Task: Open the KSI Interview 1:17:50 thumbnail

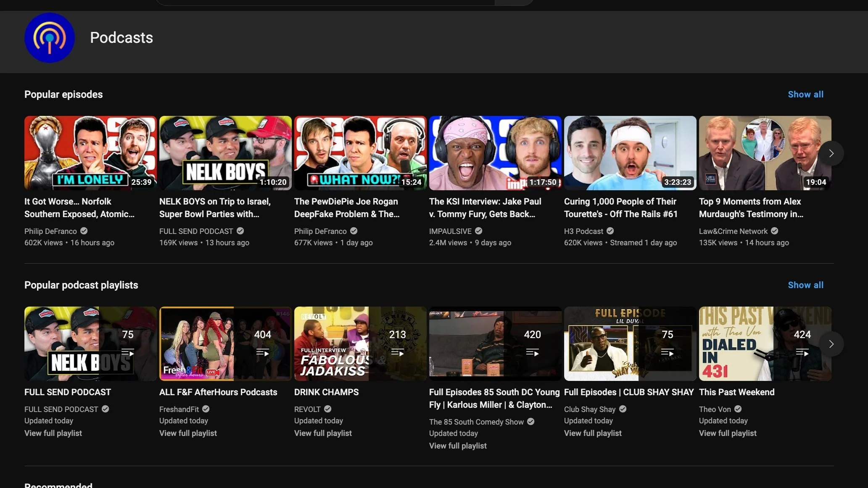Action: [495, 153]
